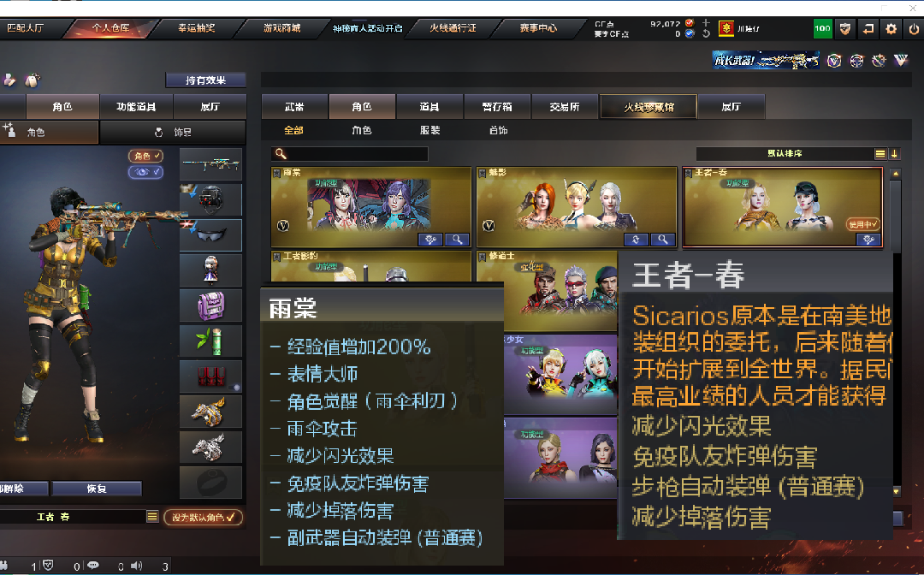
Task: Open the 游戏商城 top menu tab
Action: [x=281, y=28]
